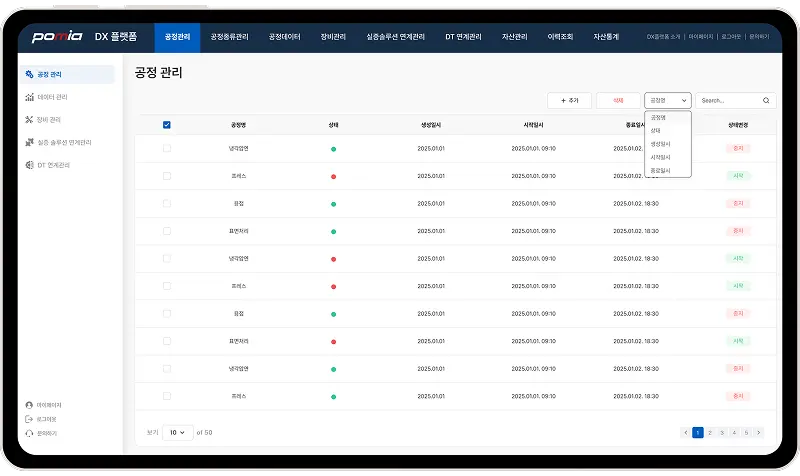Check the first row 냉각압연 checkbox

point(166,148)
